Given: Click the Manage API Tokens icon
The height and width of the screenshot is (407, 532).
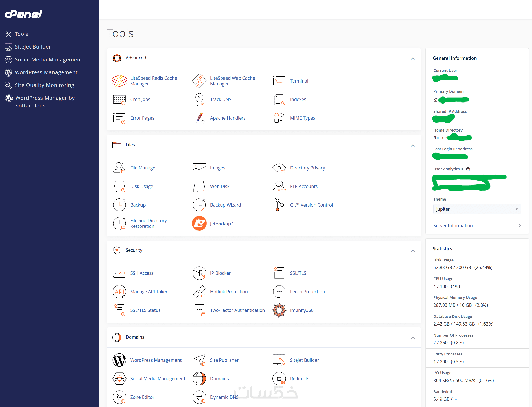Looking at the screenshot, I should coord(119,292).
